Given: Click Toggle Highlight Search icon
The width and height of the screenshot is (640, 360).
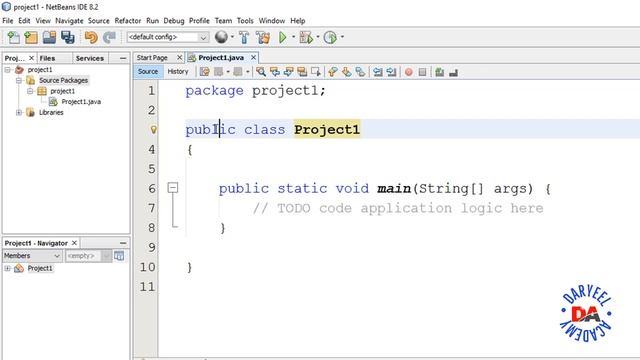Looking at the screenshot, I should pyautogui.click(x=302, y=72).
